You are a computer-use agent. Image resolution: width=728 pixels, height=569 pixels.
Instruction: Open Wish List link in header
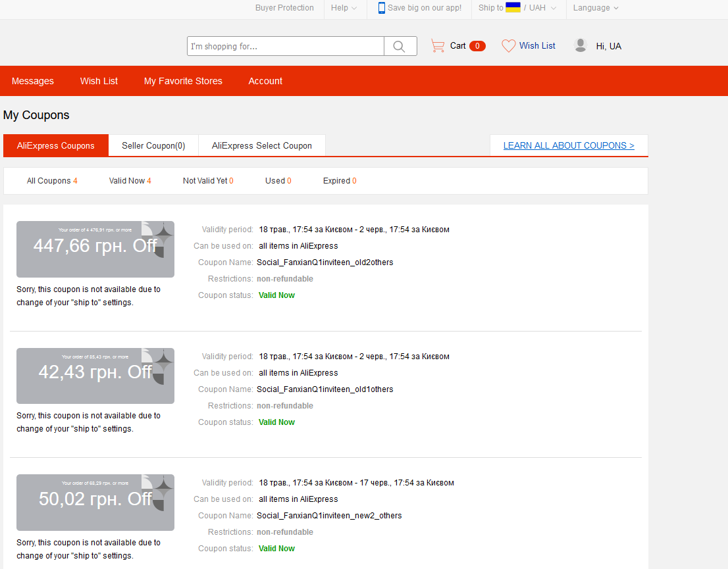pyautogui.click(x=537, y=45)
